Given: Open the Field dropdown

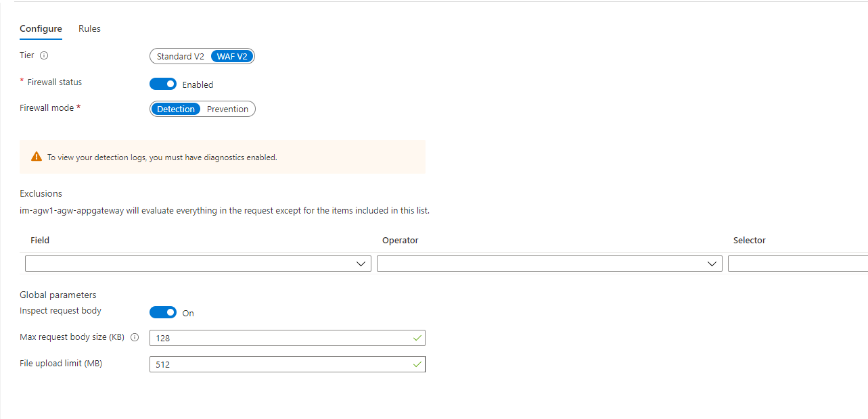Looking at the screenshot, I should (198, 264).
